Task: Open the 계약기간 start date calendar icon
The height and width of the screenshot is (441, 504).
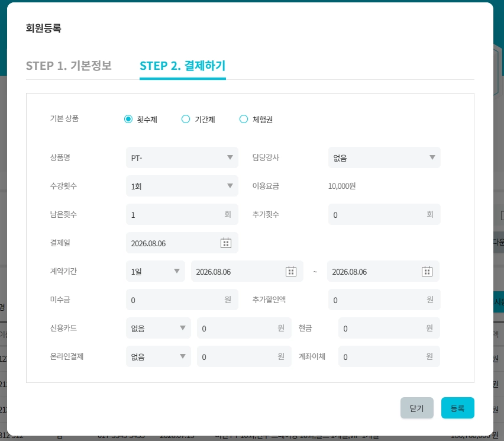Action: [x=291, y=271]
